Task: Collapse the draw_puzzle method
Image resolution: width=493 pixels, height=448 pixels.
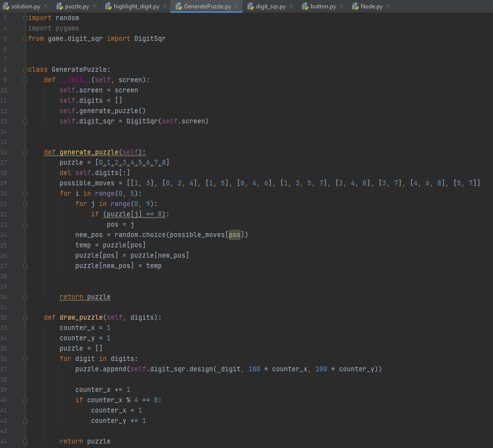Action: pos(24,317)
